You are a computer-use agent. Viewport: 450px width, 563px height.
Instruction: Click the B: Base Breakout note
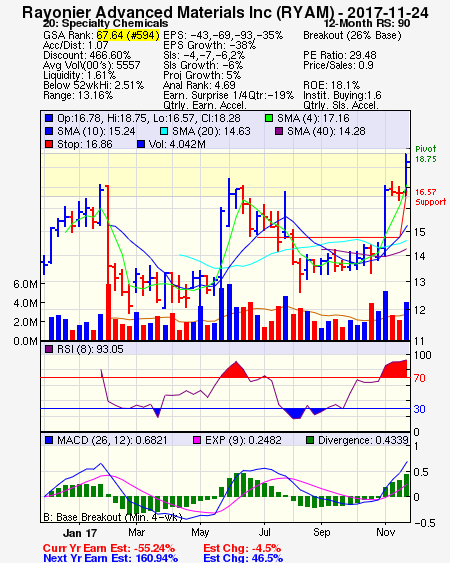click(113, 517)
